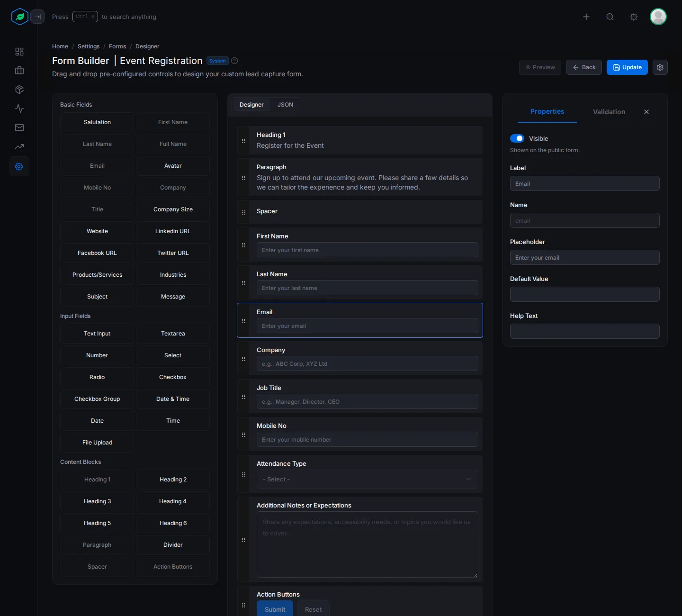Add the File Upload input field

(97, 443)
